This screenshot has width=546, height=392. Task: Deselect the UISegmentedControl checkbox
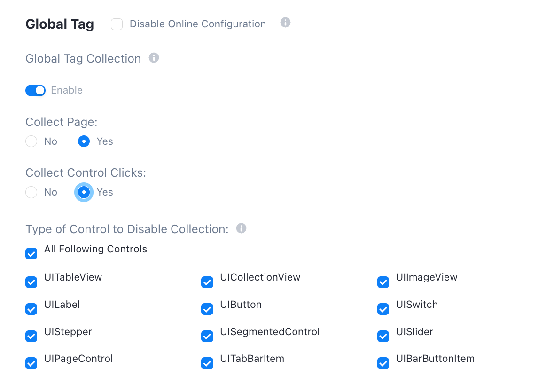[x=207, y=336]
